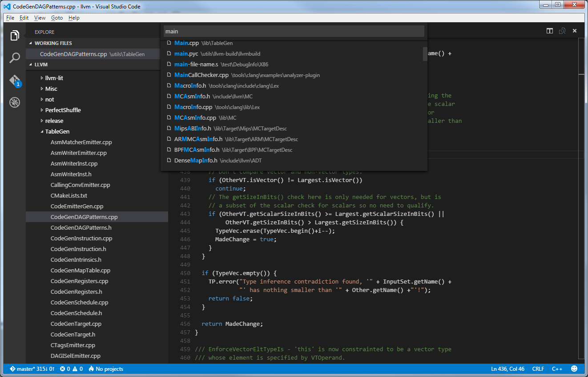Image resolution: width=588 pixels, height=377 pixels.
Task: Click the warnings indicator in the status bar
Action: pos(78,369)
